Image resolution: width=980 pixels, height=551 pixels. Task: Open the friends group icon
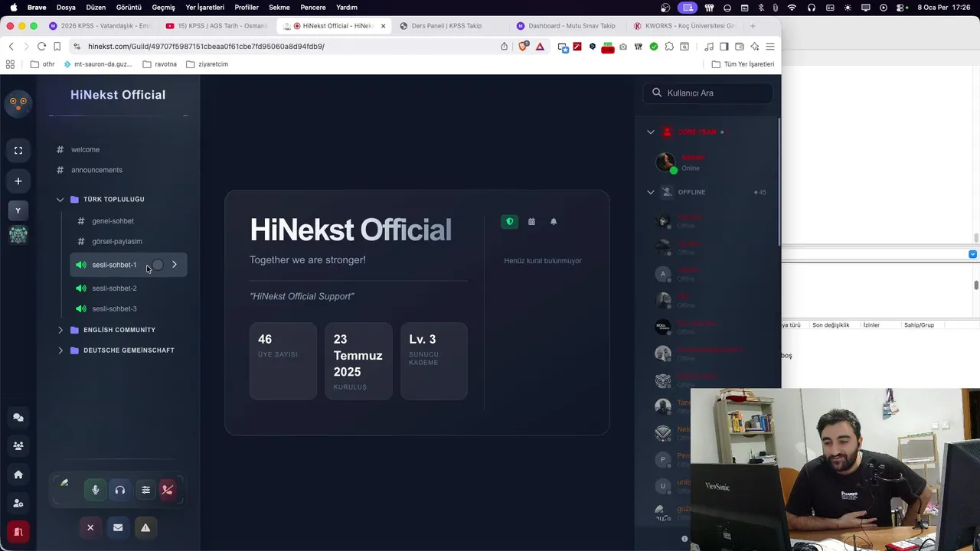point(18,445)
